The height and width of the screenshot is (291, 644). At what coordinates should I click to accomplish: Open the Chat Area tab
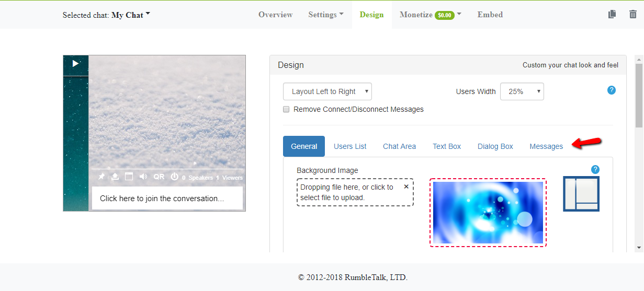point(399,146)
